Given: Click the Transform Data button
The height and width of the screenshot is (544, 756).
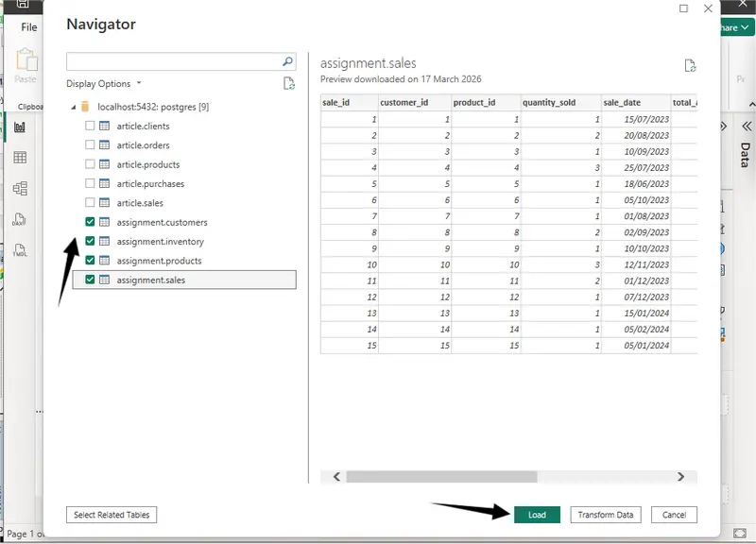Looking at the screenshot, I should click(x=606, y=515).
